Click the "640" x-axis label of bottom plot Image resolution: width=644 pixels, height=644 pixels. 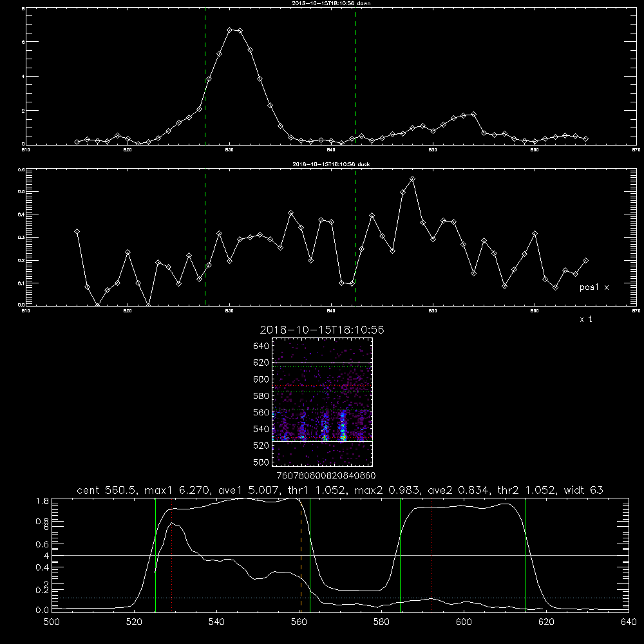(x=629, y=622)
